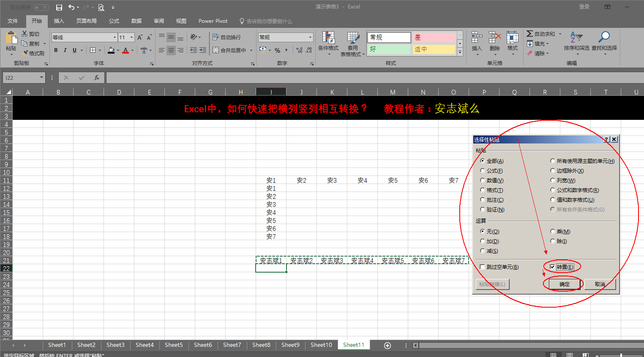Click the Cut scissors icon

point(25,34)
